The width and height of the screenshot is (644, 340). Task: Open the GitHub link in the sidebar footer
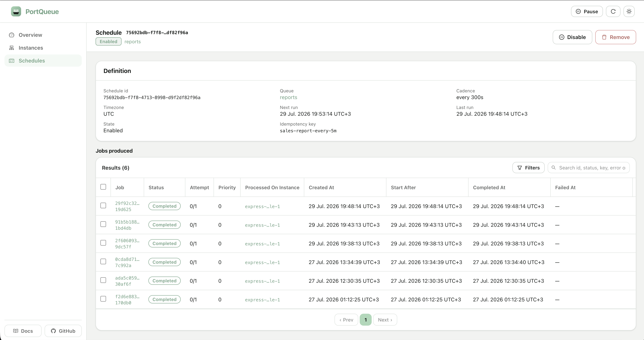click(x=63, y=331)
